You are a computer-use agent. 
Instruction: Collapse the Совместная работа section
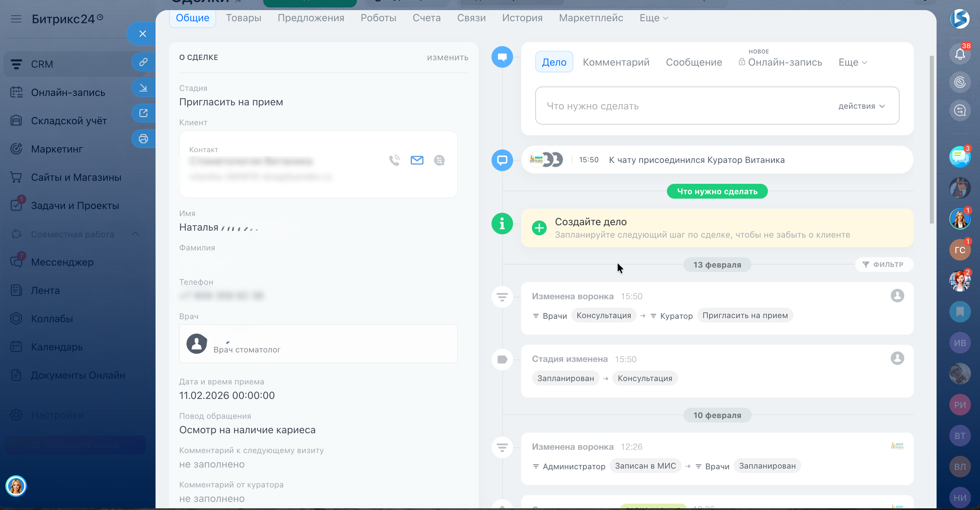coord(135,234)
